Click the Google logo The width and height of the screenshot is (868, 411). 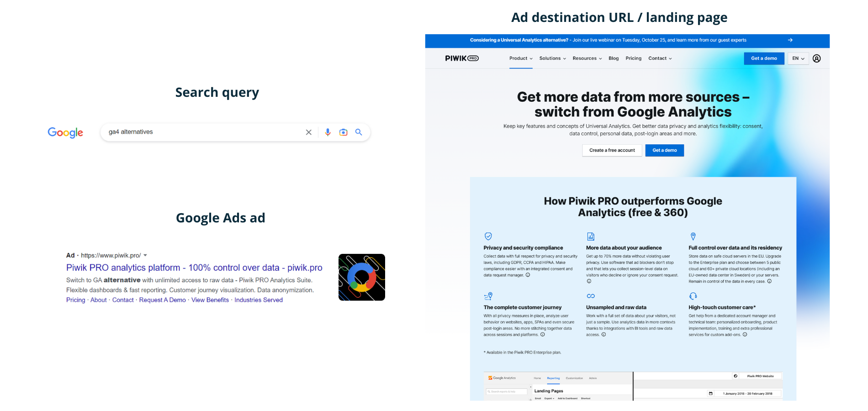[65, 132]
